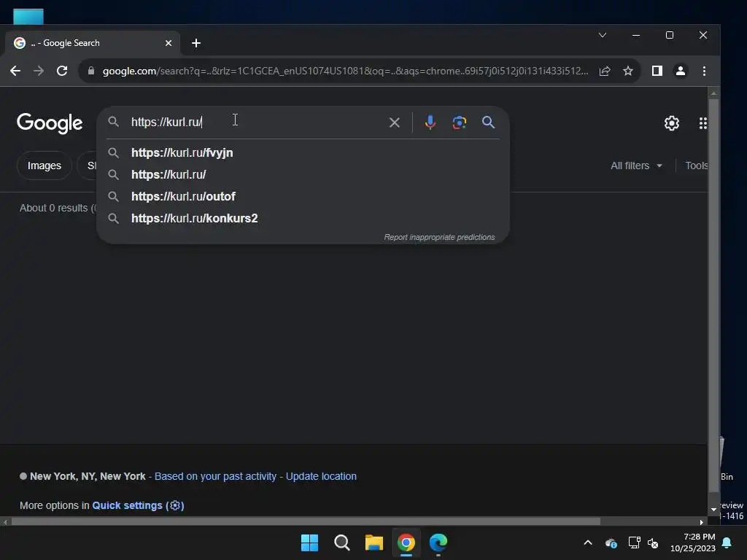Image resolution: width=747 pixels, height=560 pixels.
Task: Click Chrome icon in taskbar
Action: [x=406, y=542]
